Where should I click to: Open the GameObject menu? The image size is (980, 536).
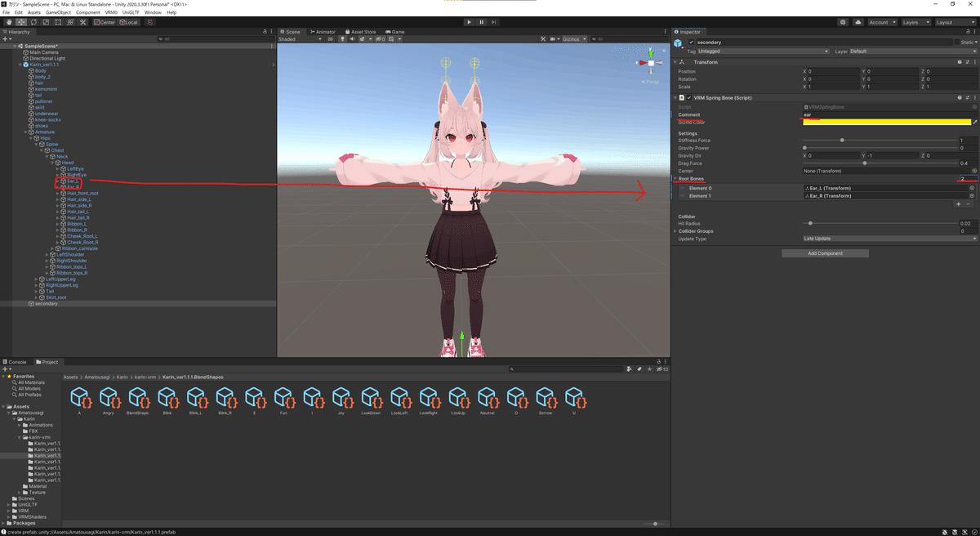(57, 12)
